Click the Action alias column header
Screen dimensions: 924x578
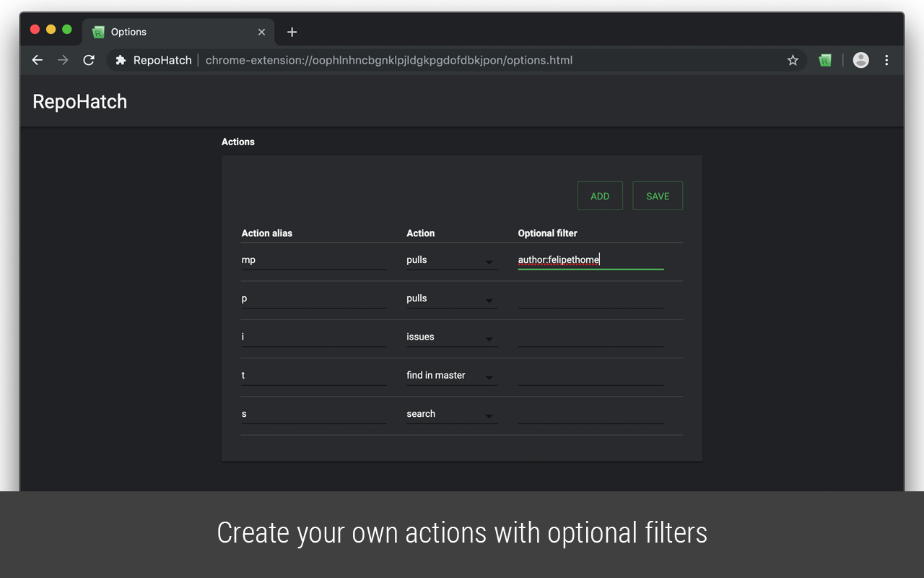[267, 233]
